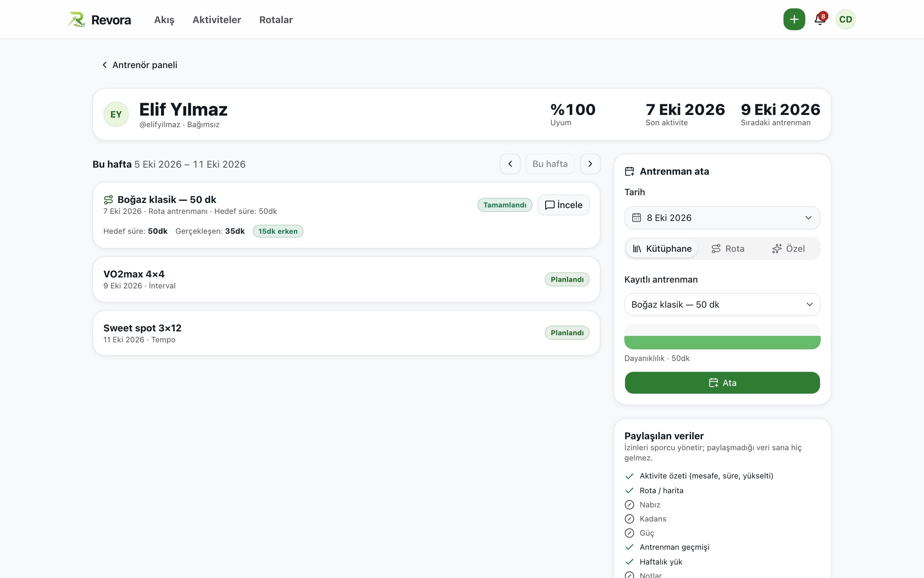Click the Revora logo icon

point(76,20)
